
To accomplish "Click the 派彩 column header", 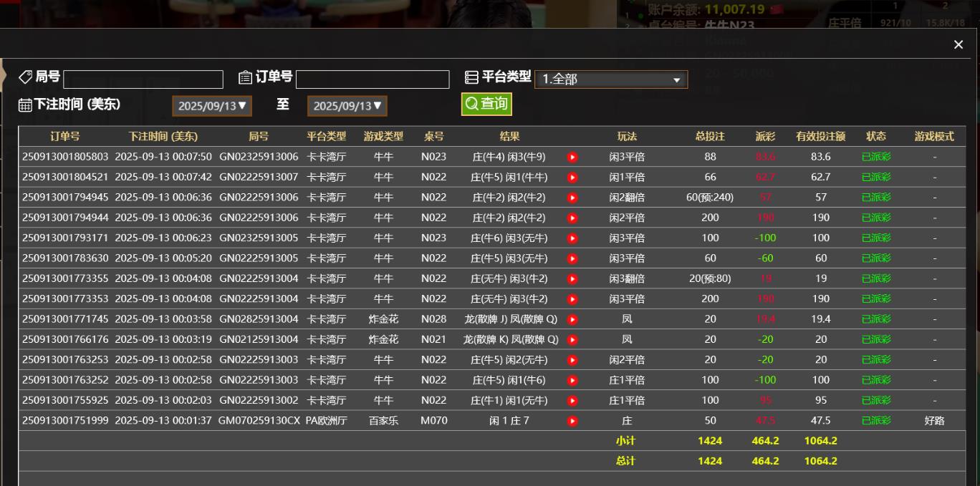I will click(765, 136).
